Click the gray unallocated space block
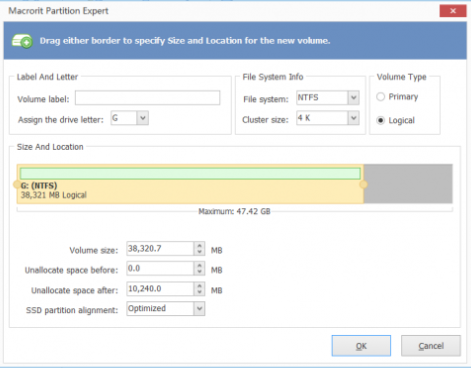The height and width of the screenshot is (368, 471). pyautogui.click(x=408, y=184)
